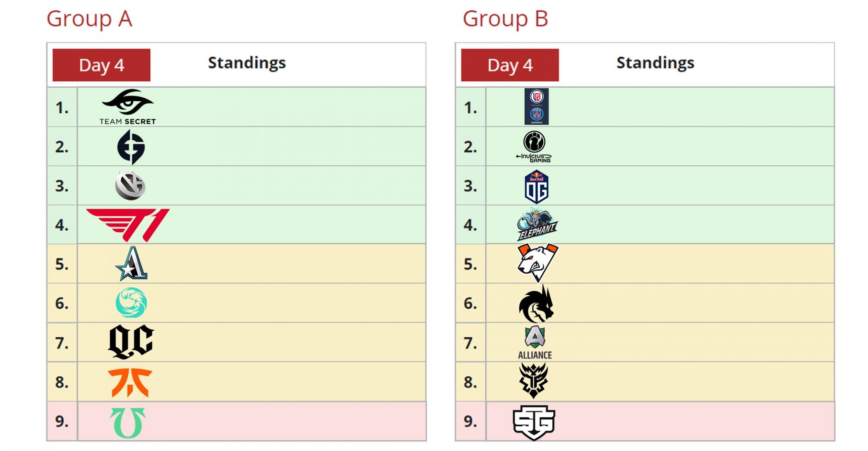Click the Team Secret logo
Image resolution: width=868 pixels, height=451 pixels.
click(x=128, y=107)
